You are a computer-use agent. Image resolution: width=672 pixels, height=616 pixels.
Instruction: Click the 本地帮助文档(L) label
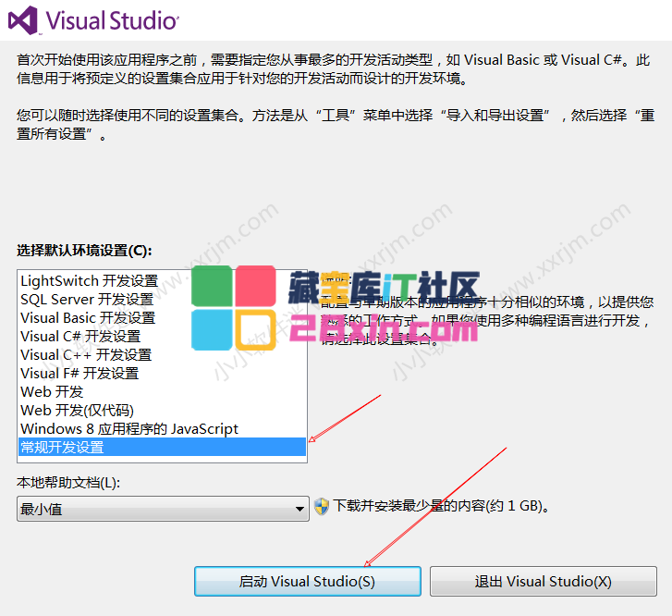pos(68,483)
